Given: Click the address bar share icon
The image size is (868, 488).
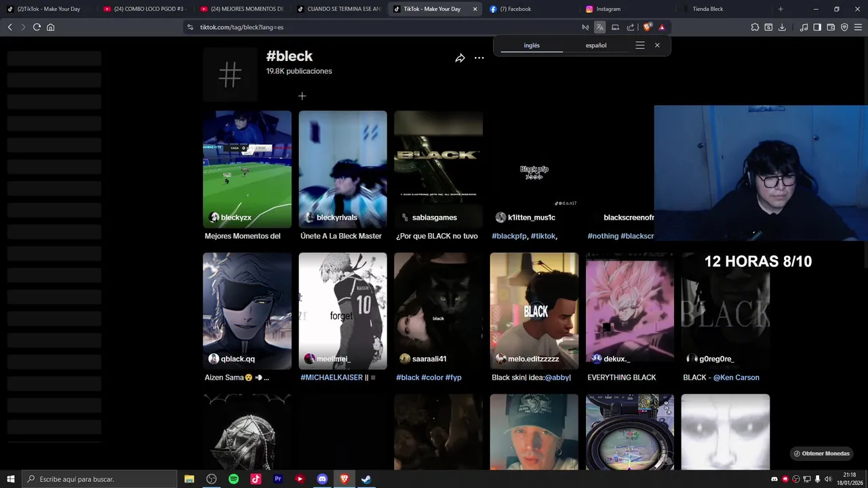Looking at the screenshot, I should pos(631,27).
